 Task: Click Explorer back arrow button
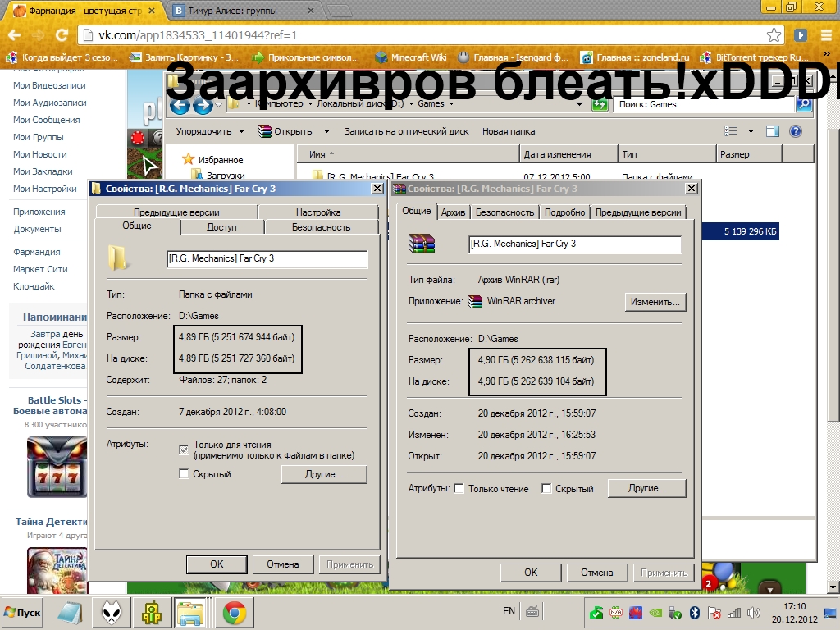pos(180,105)
